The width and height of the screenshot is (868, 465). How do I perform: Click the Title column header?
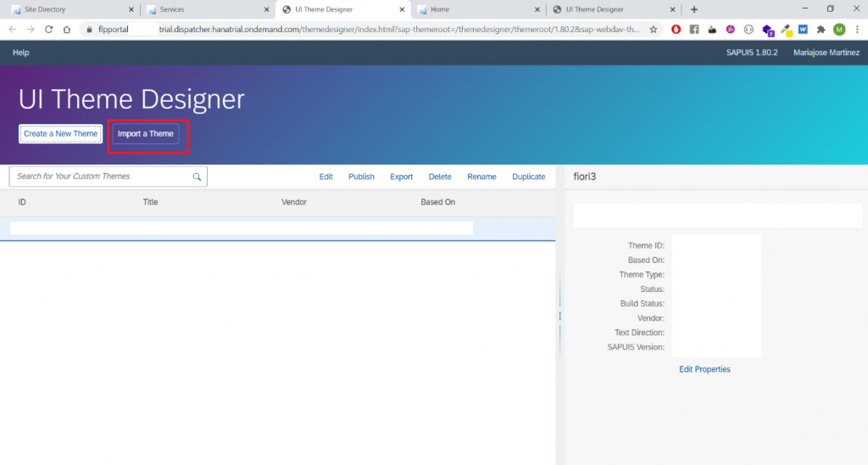point(151,202)
